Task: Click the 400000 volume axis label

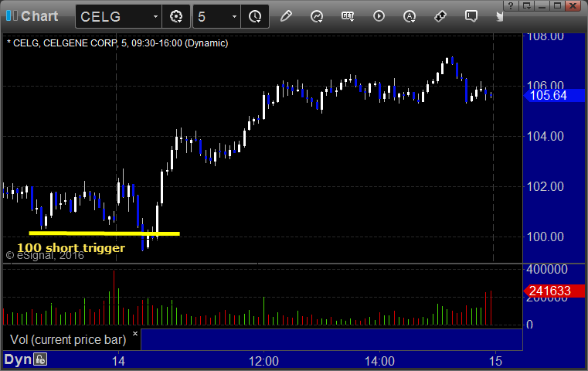Action: 547,269
